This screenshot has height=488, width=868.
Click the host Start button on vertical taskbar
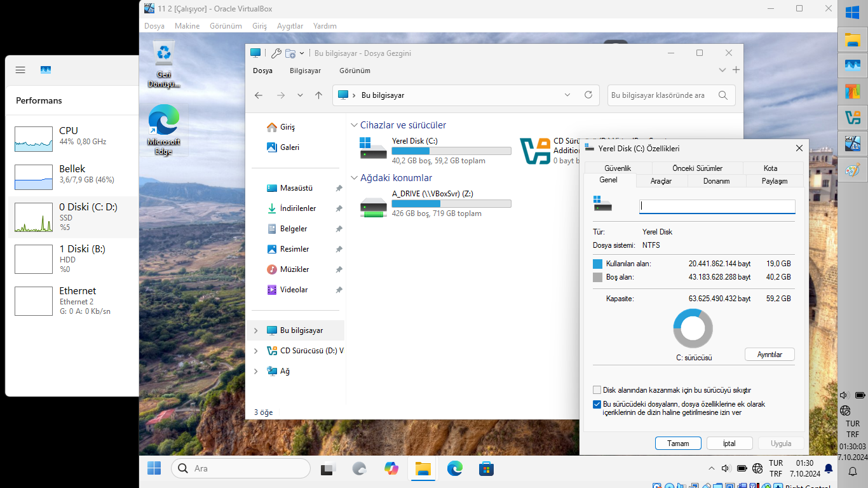click(853, 13)
